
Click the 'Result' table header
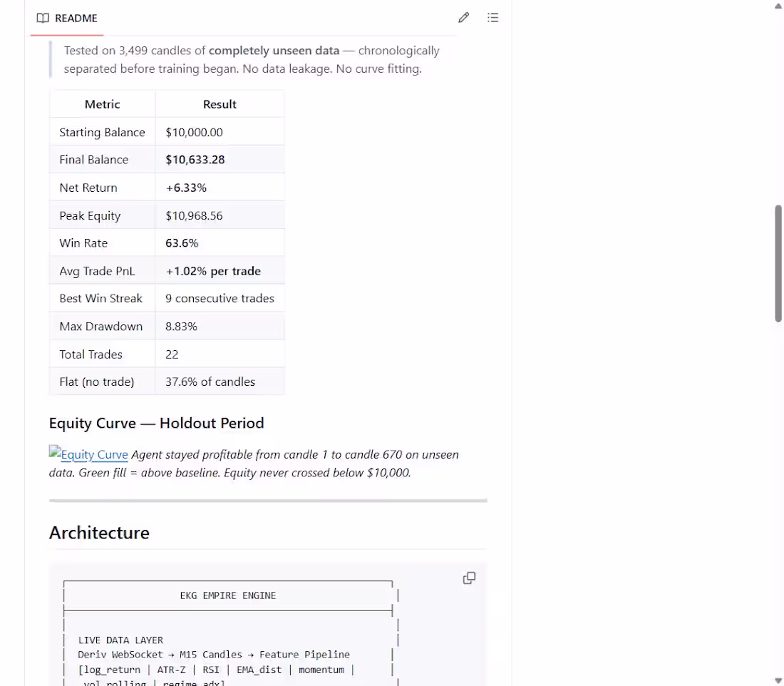click(x=220, y=104)
